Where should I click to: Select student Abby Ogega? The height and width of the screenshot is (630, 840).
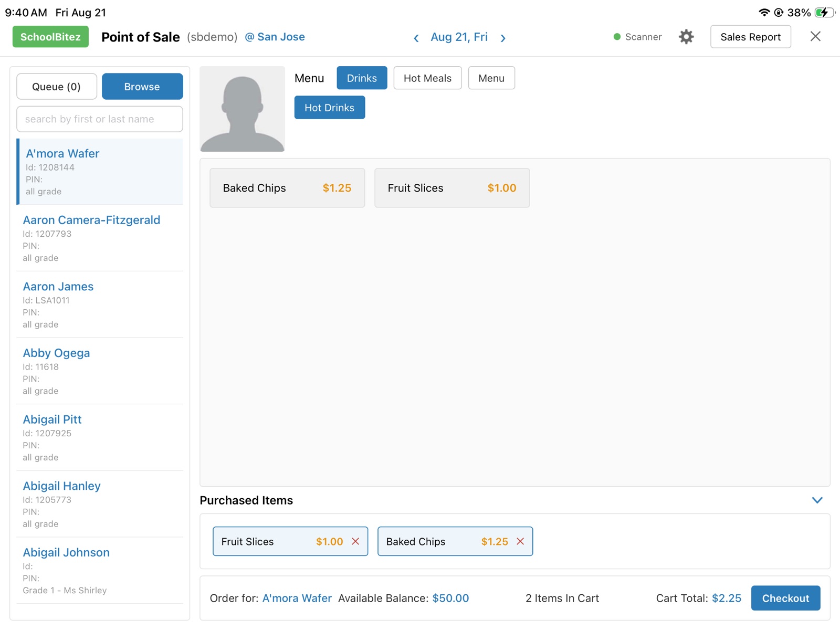[100, 371]
